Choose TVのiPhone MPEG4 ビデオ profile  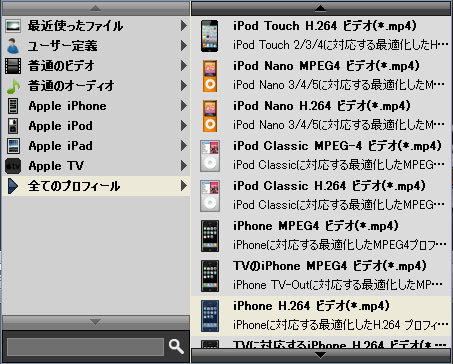(321, 276)
